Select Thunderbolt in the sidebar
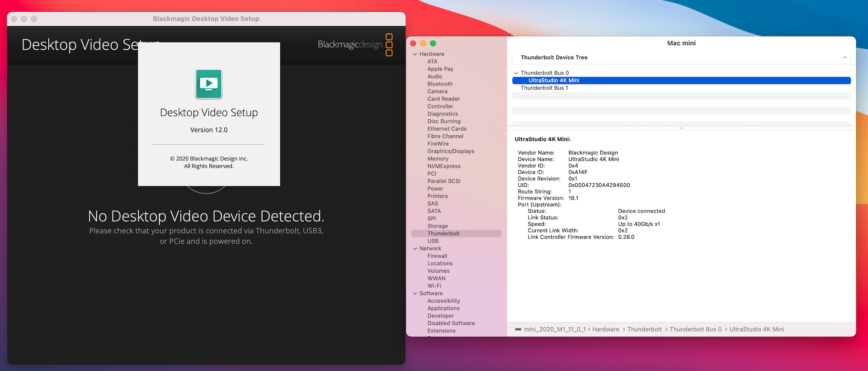868x371 pixels. (x=456, y=233)
